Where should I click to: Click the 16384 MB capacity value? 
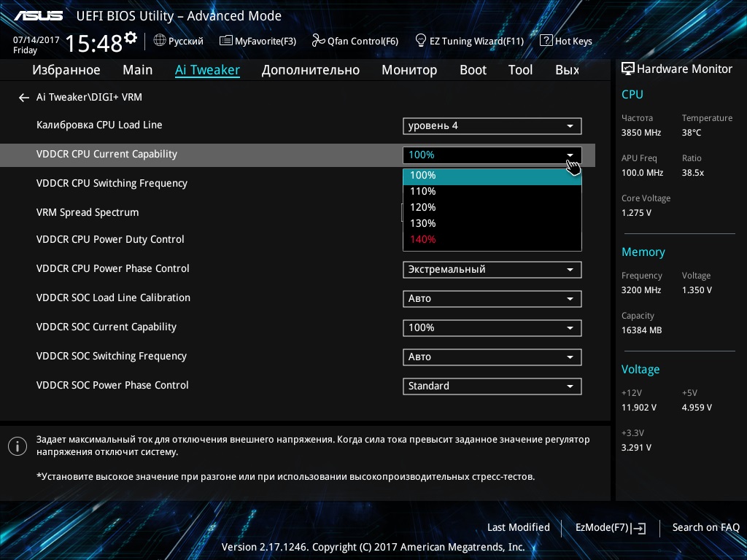tap(642, 330)
